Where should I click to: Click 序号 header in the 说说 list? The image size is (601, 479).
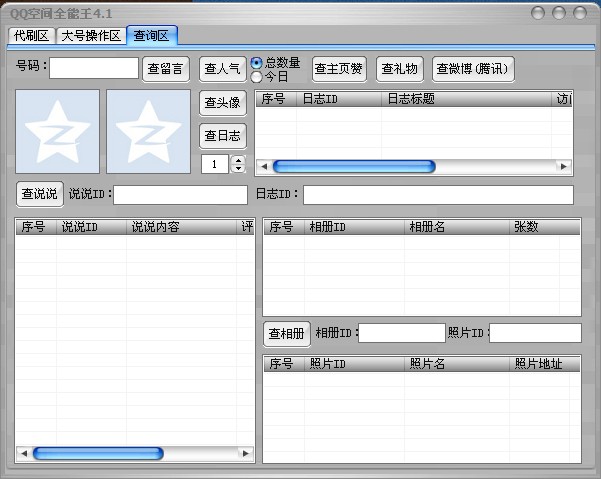(36, 227)
